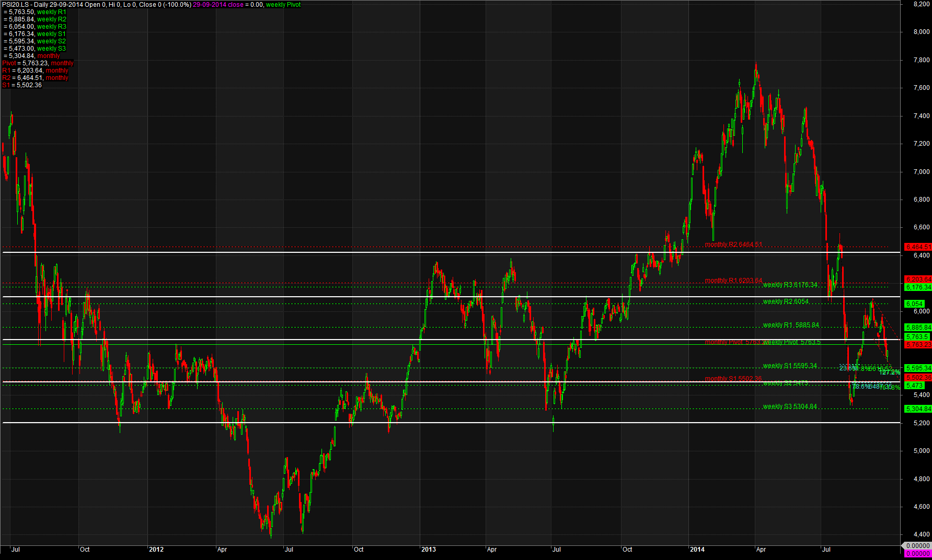Select the 5,400 price axis label
The height and width of the screenshot is (560, 932).
click(x=922, y=395)
